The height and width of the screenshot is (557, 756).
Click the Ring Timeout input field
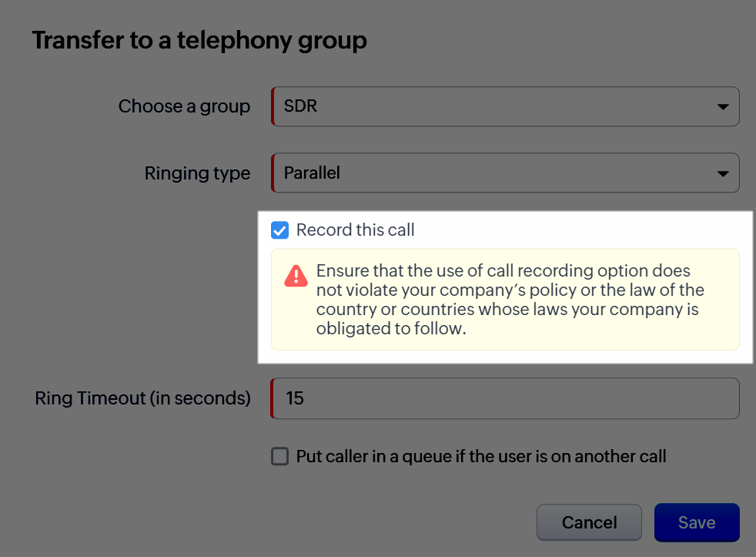click(504, 398)
